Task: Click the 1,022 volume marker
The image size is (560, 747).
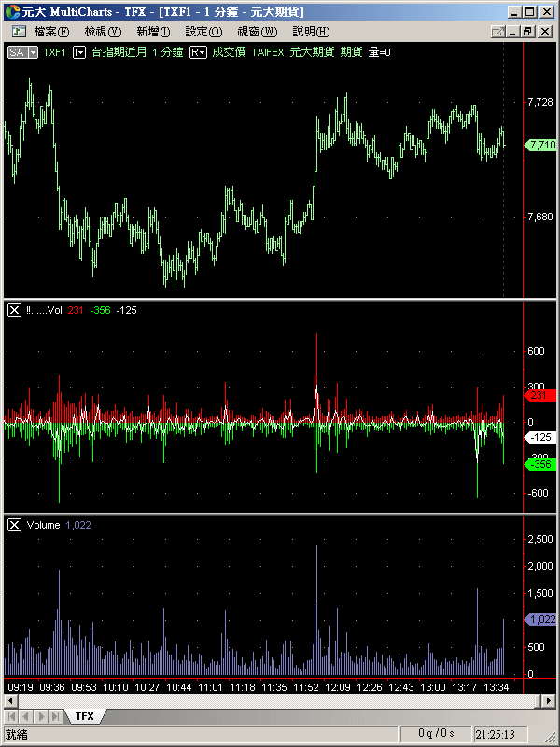Action: click(x=540, y=619)
